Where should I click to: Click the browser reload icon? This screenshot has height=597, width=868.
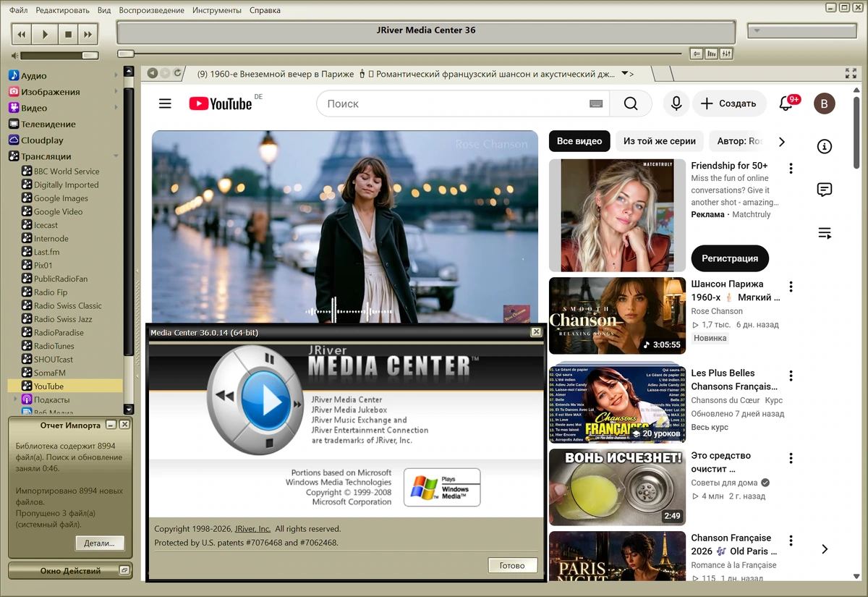(177, 73)
